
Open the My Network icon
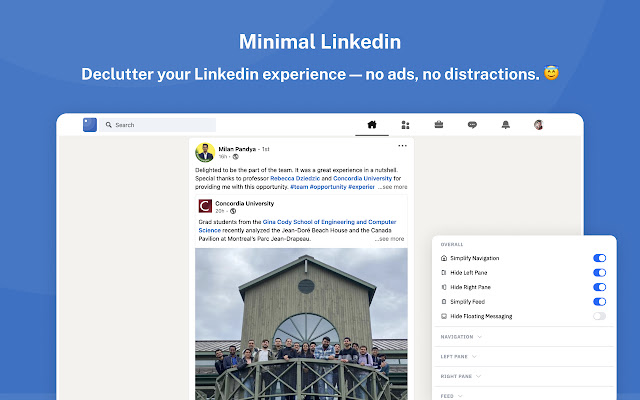(x=405, y=125)
